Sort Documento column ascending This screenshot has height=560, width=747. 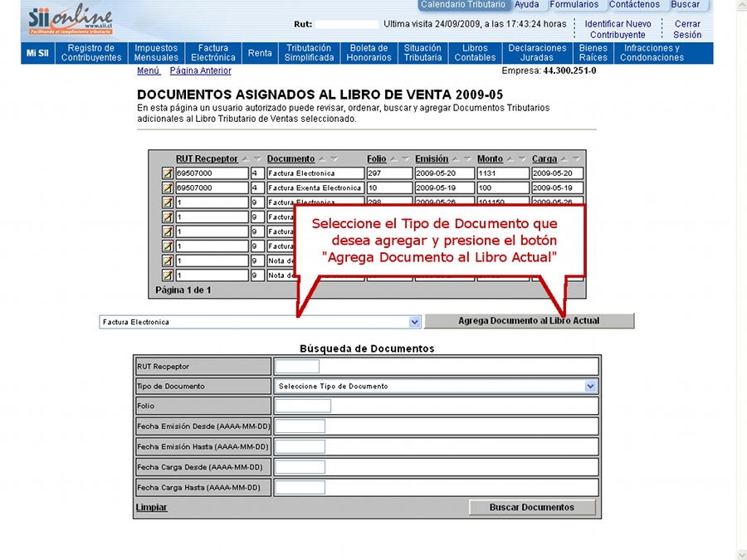322,159
